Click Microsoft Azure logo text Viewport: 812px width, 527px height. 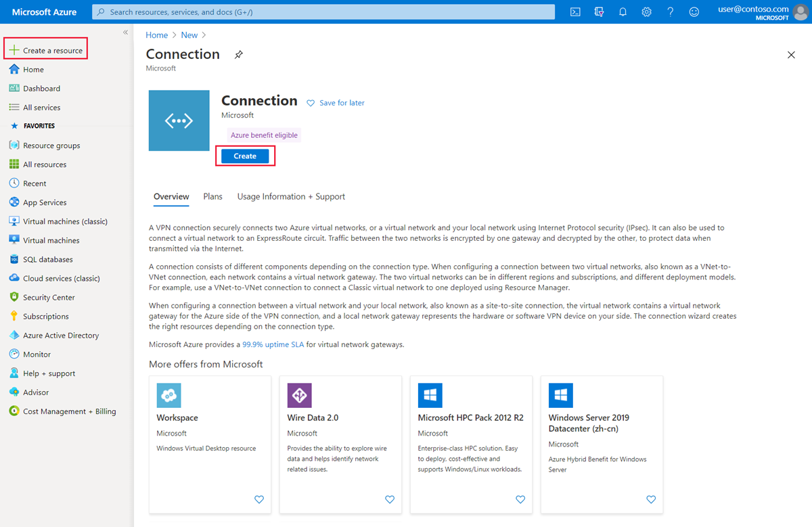pos(44,12)
